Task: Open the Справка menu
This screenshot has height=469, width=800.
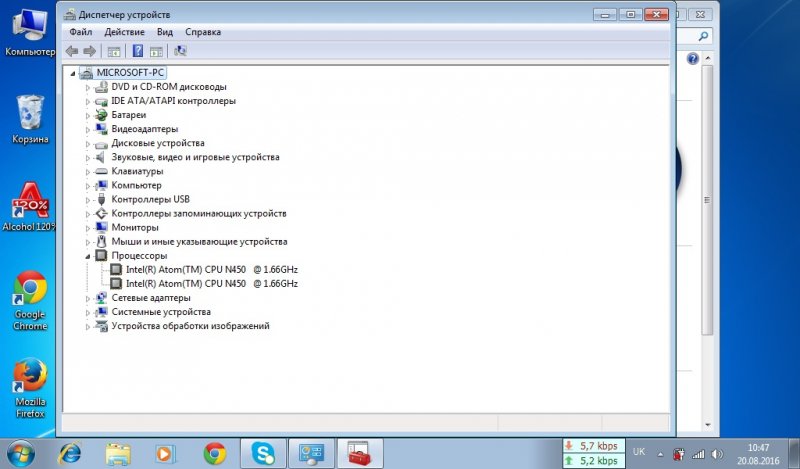Action: (203, 32)
